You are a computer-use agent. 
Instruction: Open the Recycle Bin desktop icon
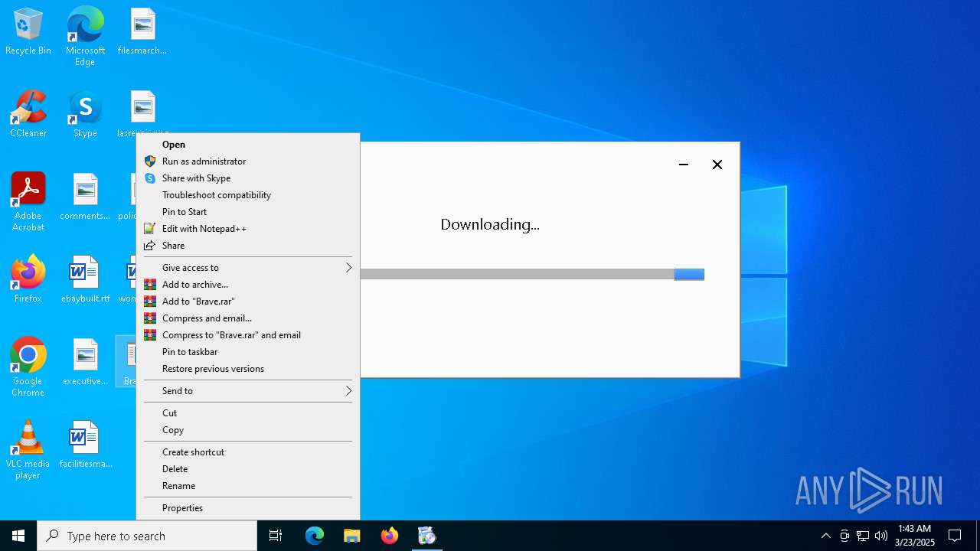pos(28,32)
